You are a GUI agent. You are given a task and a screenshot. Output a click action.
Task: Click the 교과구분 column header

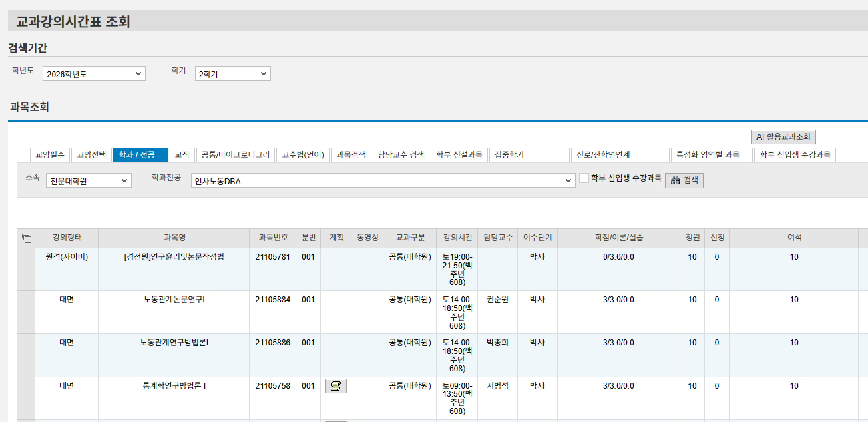(410, 238)
